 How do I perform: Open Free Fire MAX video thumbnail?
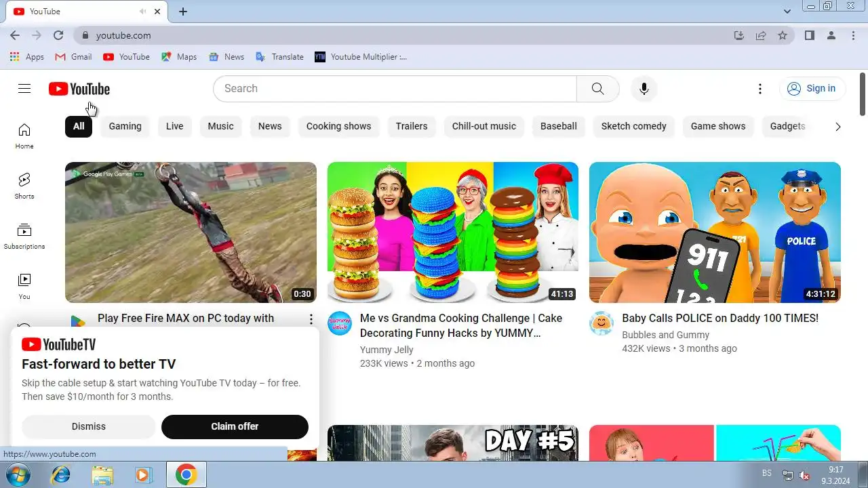point(191,232)
